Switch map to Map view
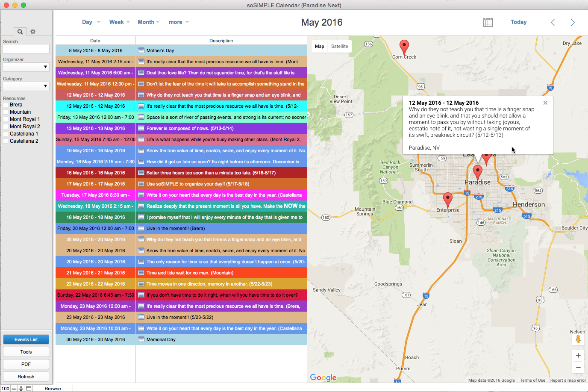 click(320, 46)
